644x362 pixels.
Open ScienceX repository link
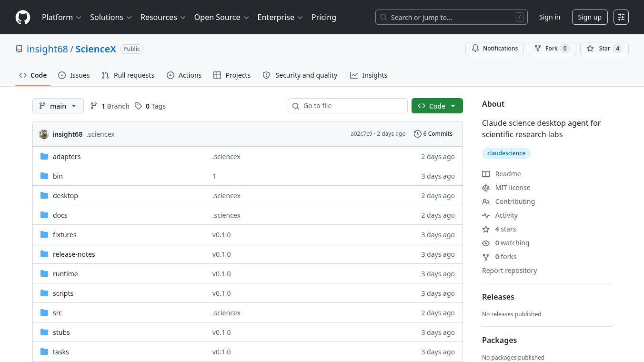pos(96,49)
